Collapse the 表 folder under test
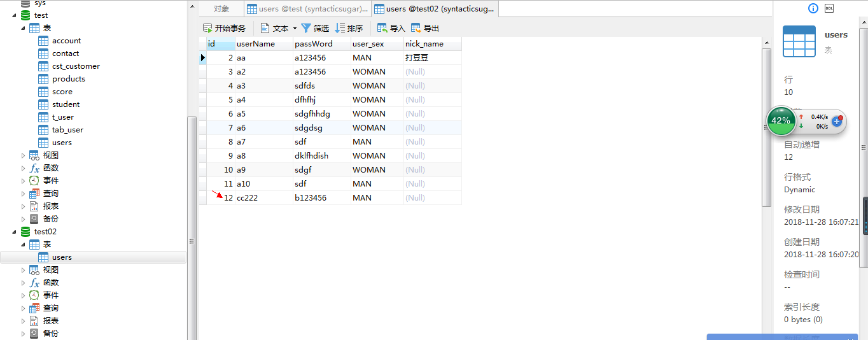Image resolution: width=868 pixels, height=340 pixels. (24, 28)
